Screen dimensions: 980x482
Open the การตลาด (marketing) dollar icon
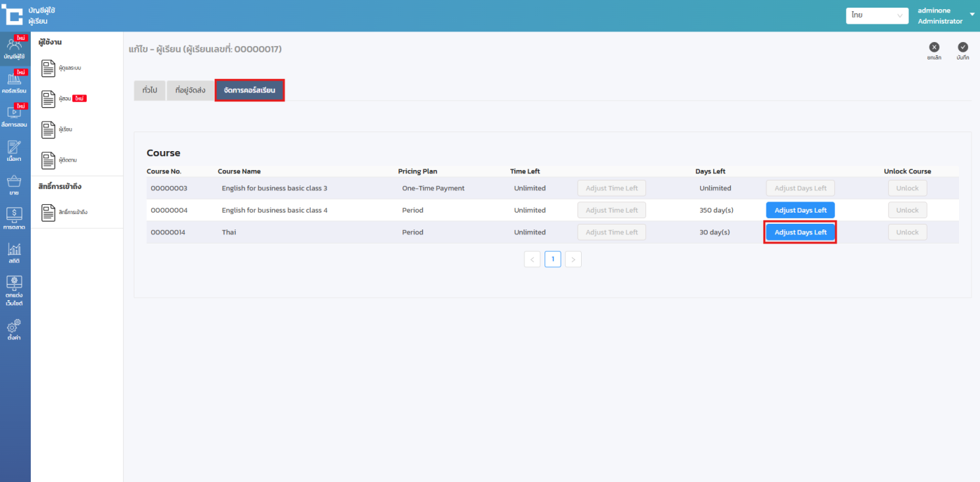point(14,218)
